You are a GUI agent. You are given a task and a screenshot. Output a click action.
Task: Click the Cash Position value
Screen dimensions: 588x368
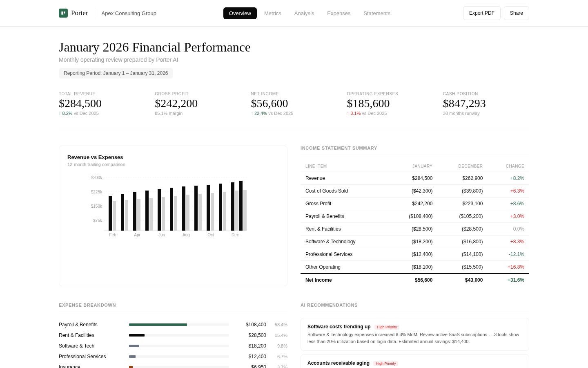(x=464, y=103)
